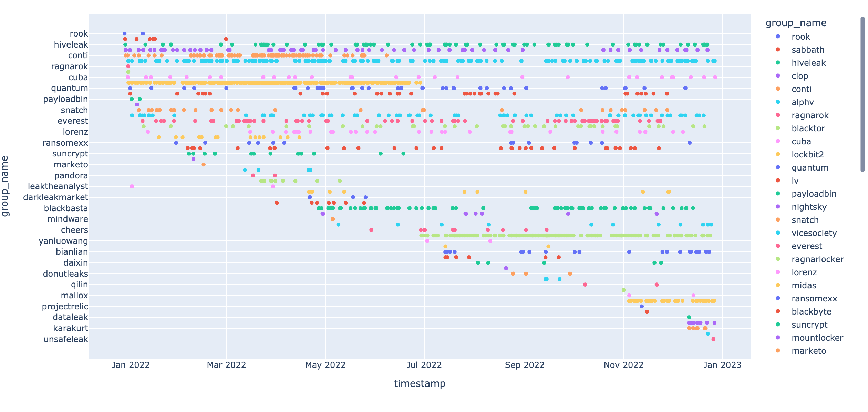The width and height of the screenshot is (868, 412).
Task: Click the y-axis label conti
Action: pos(78,55)
